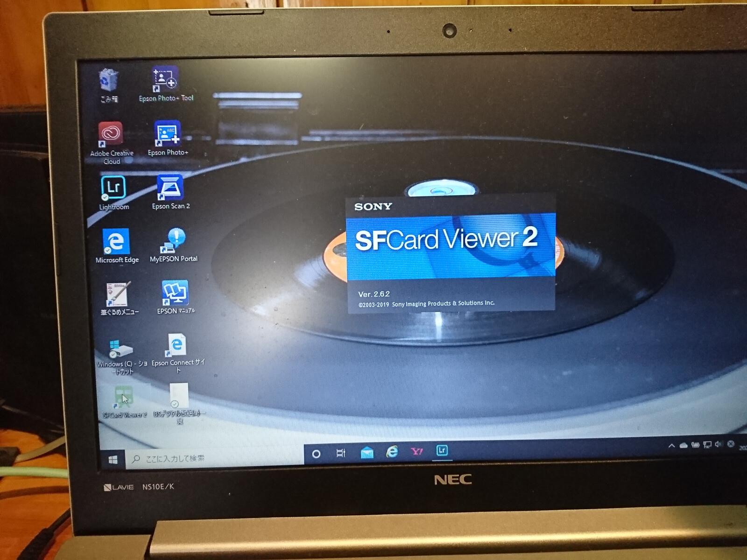747x560 pixels.
Task: Open the speaker volume tray icon
Action: tap(719, 444)
